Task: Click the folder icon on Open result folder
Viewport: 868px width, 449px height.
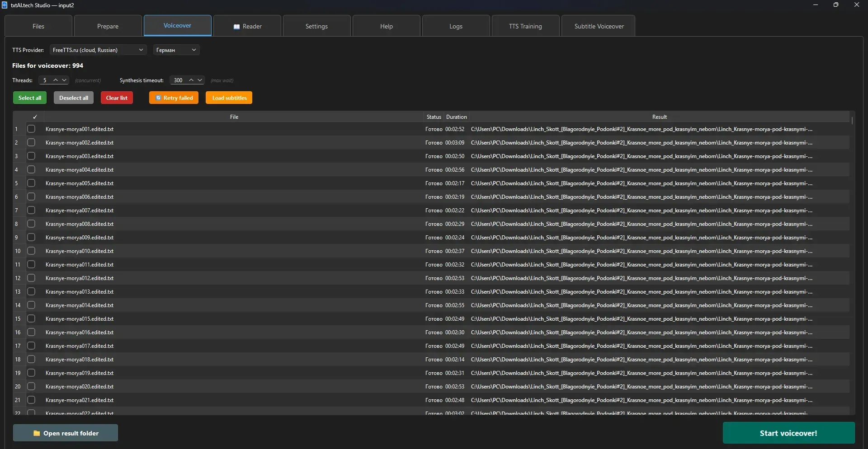Action: [37, 433]
